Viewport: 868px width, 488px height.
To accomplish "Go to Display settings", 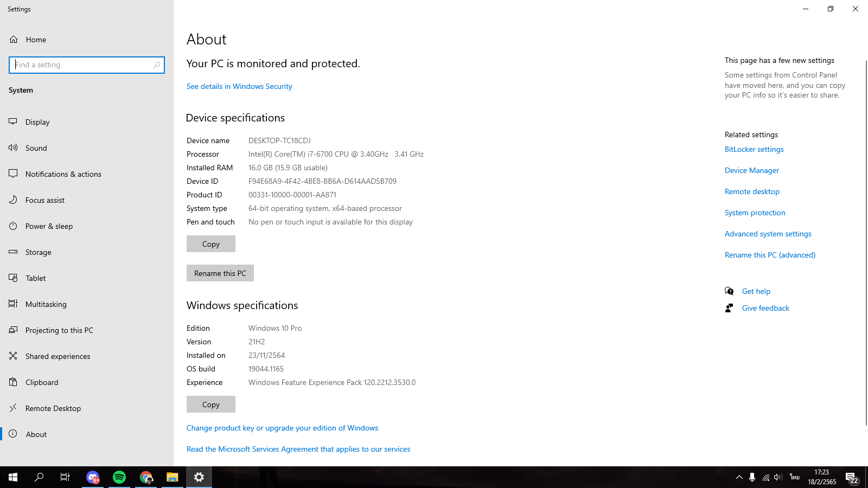I will click(x=87, y=122).
